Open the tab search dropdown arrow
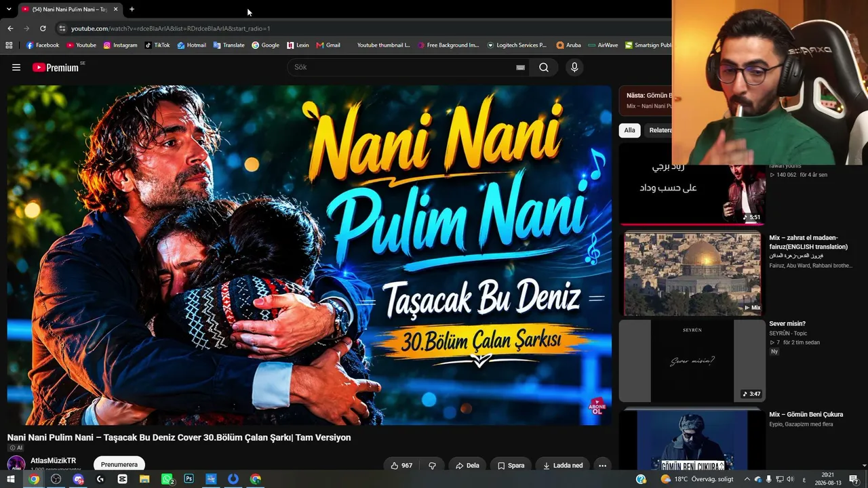868x488 pixels. 8,9
